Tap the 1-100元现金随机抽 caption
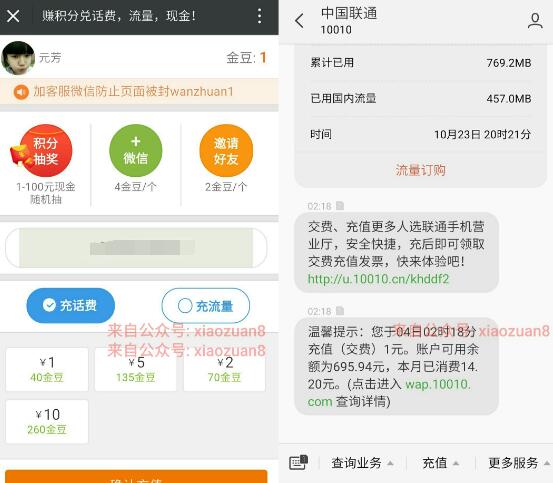Viewport: 553px width, 483px height. (x=45, y=193)
